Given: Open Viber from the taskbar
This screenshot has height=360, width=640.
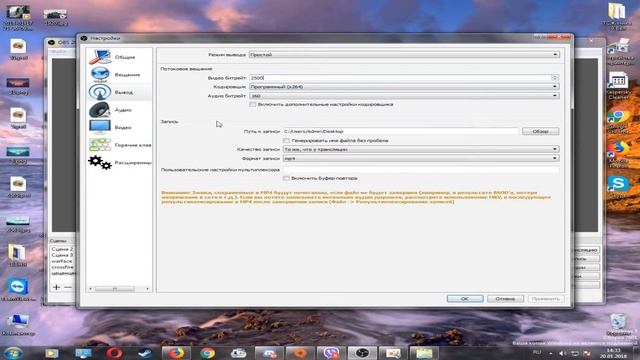Looking at the screenshot, I should (x=331, y=353).
